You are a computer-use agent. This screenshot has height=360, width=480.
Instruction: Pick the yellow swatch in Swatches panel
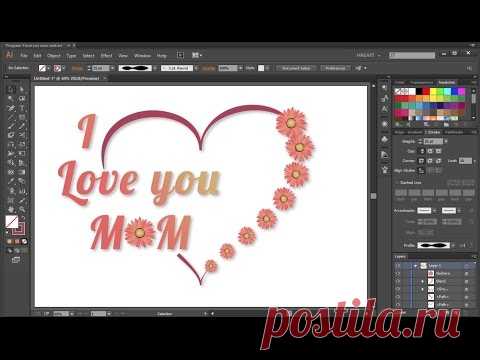coord(433,91)
